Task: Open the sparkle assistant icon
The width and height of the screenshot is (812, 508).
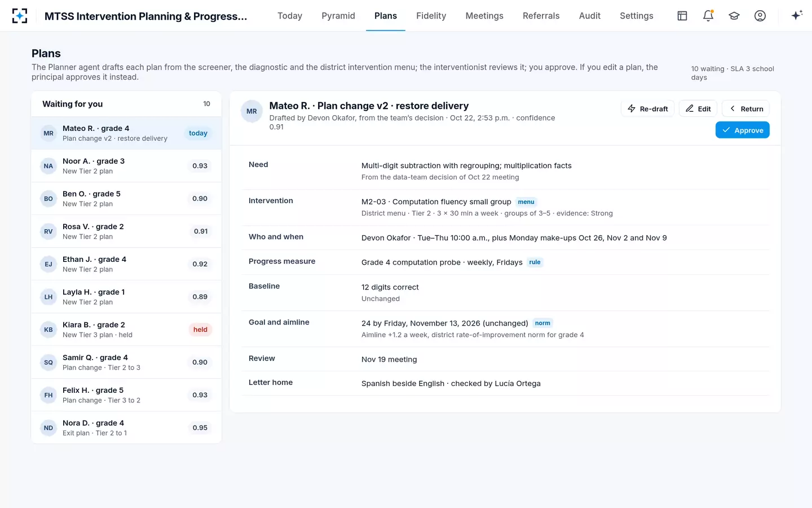Action: pyautogui.click(x=796, y=16)
